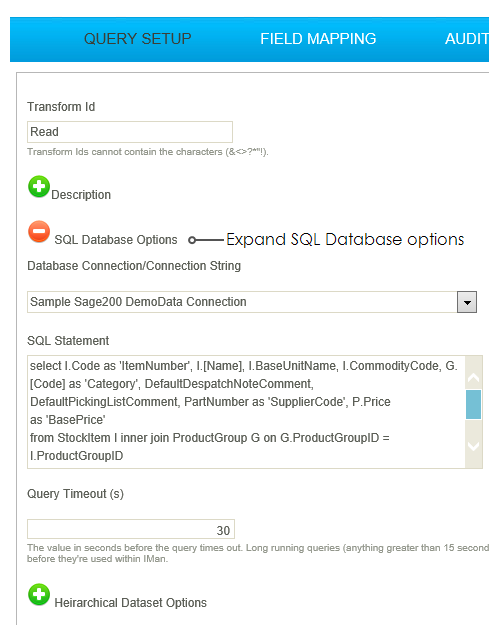Click the SQL Statement scroll down arrow
Screen dimensions: 499x635
click(x=473, y=446)
